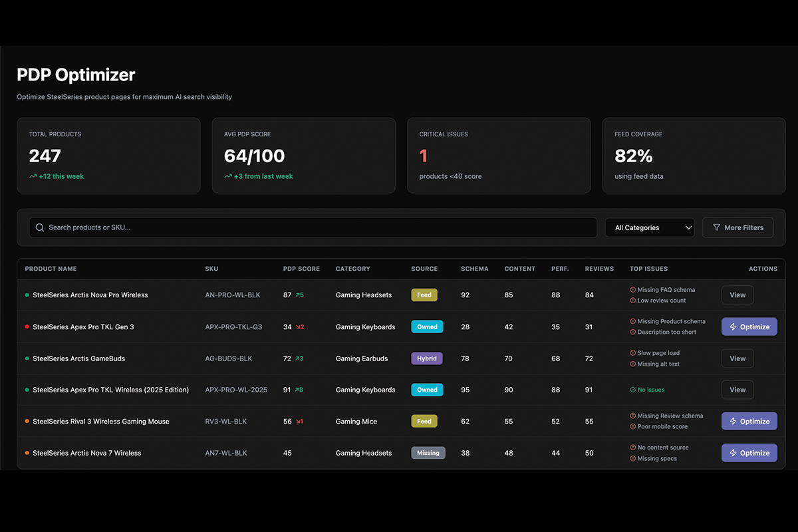This screenshot has width=798, height=532.
Task: Click the warning icon beside Missing alt text
Action: click(632, 364)
